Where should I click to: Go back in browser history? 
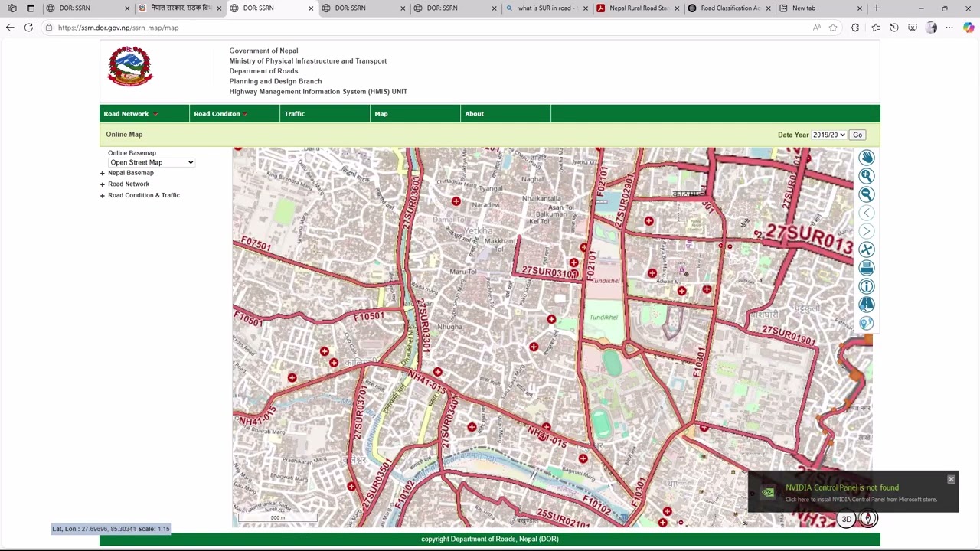(x=10, y=28)
